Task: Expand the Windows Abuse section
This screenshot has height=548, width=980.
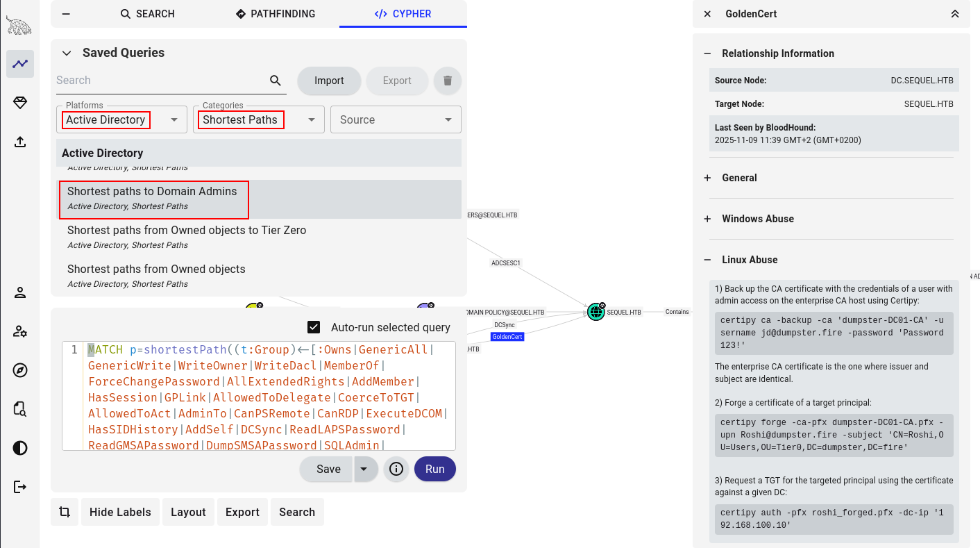Action: coord(707,219)
